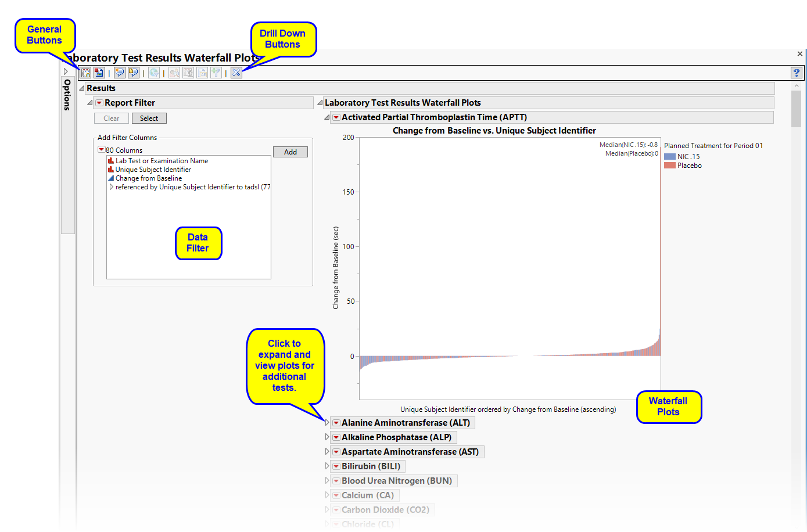The width and height of the screenshot is (807, 532).
Task: Click the NIC .15 blue legend swatch
Action: point(670,157)
